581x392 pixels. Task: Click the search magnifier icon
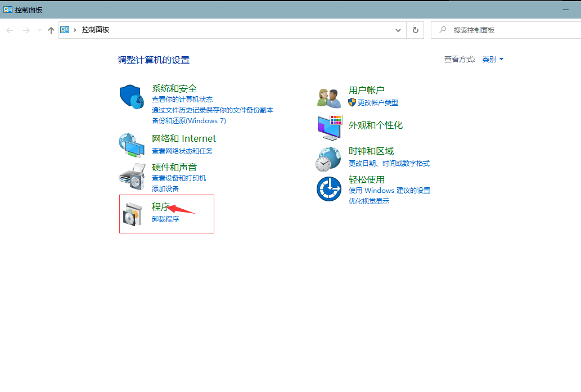[x=443, y=30]
